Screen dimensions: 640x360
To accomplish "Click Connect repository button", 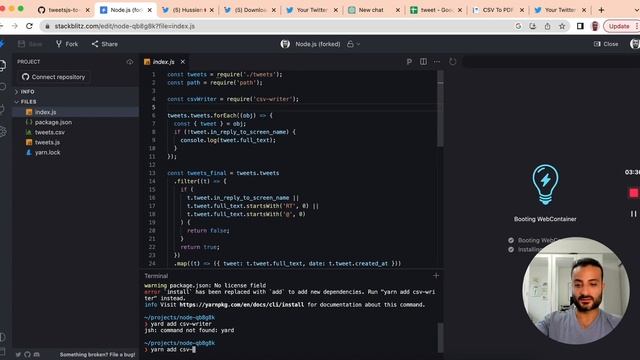I will [53, 77].
